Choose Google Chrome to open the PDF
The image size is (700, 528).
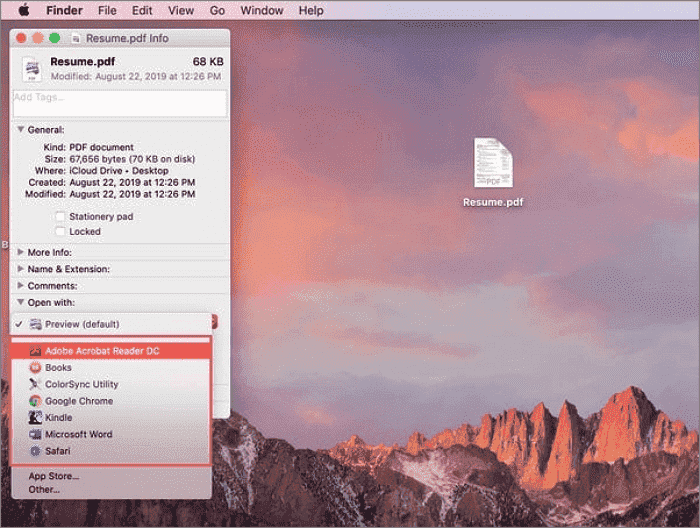[x=111, y=401]
